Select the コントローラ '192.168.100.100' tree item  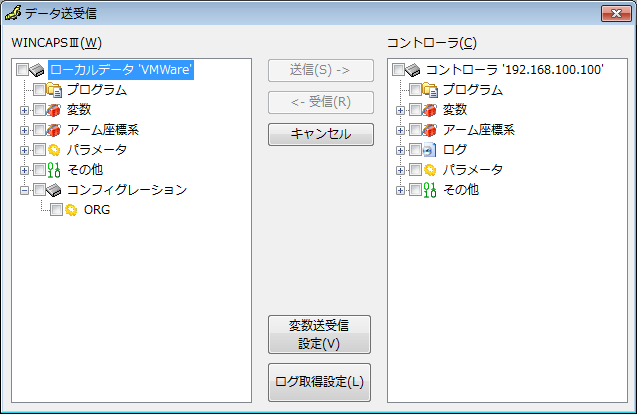point(514,70)
